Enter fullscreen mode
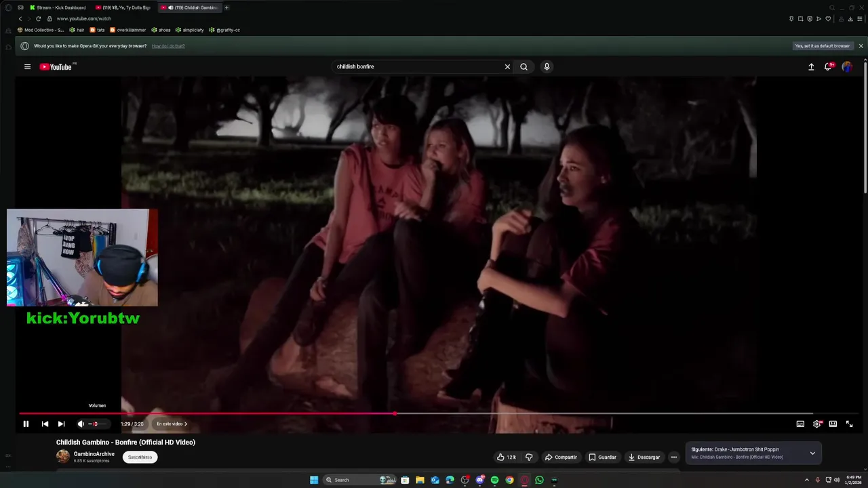 849,424
